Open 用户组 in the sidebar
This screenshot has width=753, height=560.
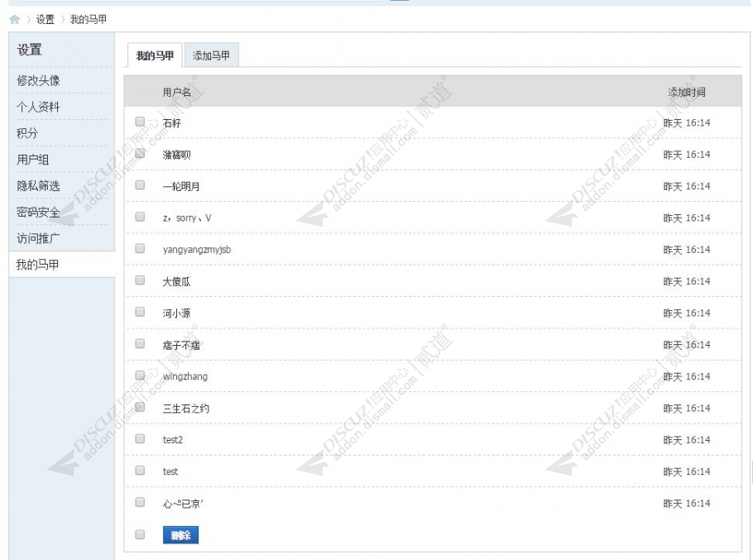[x=33, y=160]
